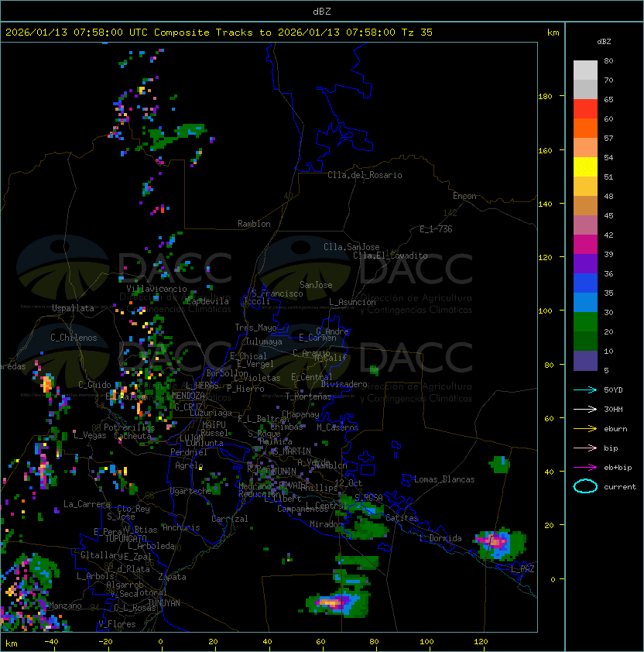Click the '50YD' legend label
644x652 pixels.
coord(613,389)
